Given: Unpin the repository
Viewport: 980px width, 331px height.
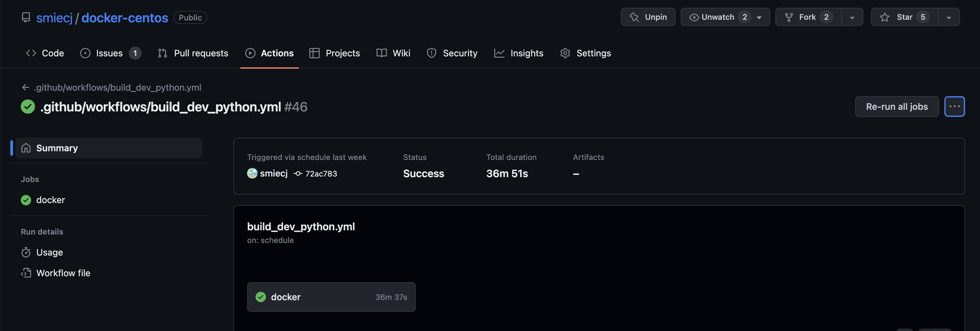Looking at the screenshot, I should tap(648, 17).
